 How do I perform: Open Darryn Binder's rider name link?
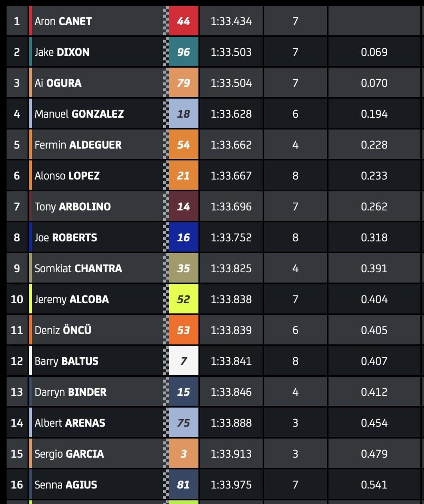point(70,392)
